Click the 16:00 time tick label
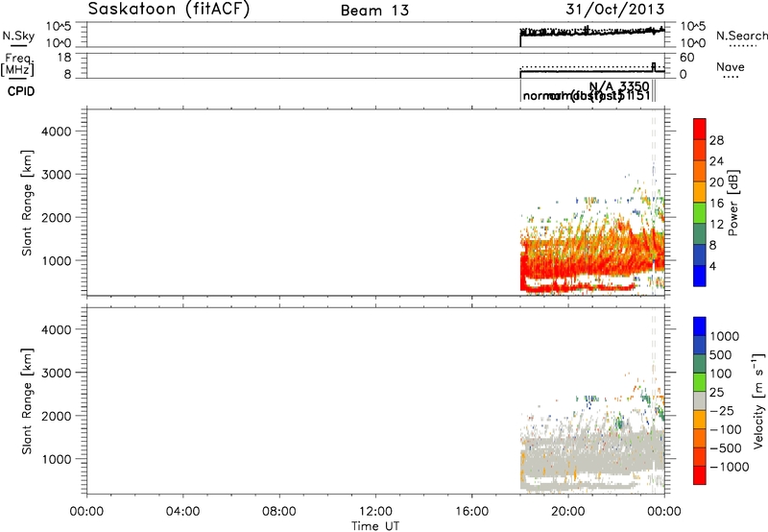The height and width of the screenshot is (532, 768). pyautogui.click(x=471, y=512)
